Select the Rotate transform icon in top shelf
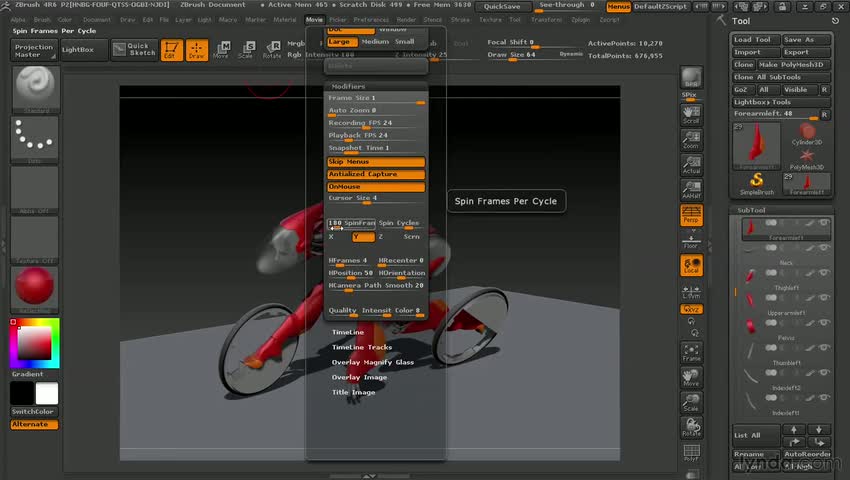 (272, 50)
